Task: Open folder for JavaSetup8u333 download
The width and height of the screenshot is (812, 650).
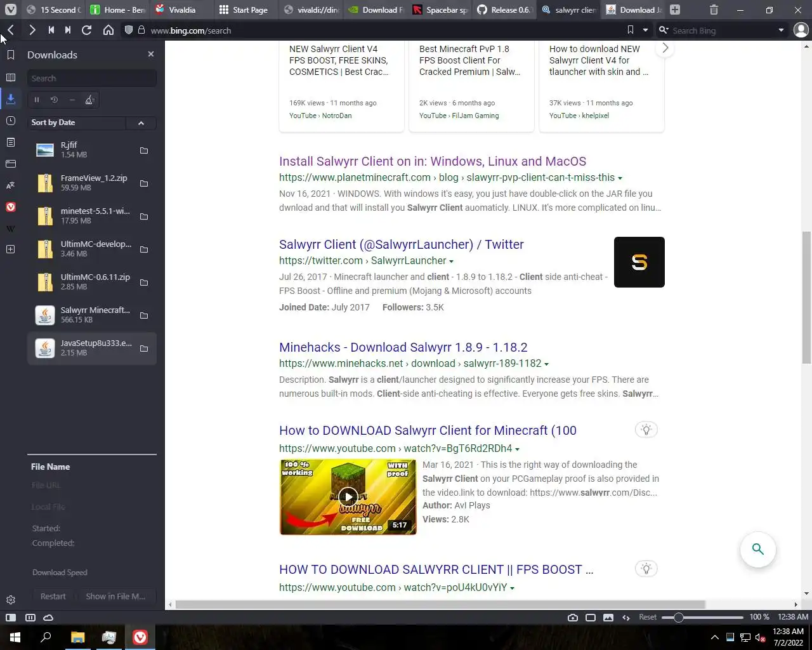Action: coord(144,348)
